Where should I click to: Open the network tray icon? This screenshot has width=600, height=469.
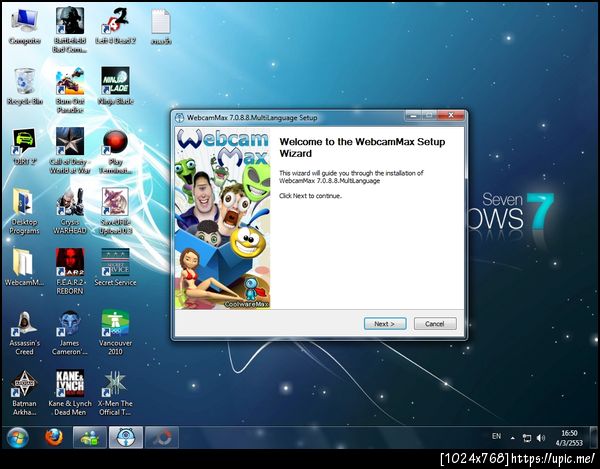[x=527, y=438]
